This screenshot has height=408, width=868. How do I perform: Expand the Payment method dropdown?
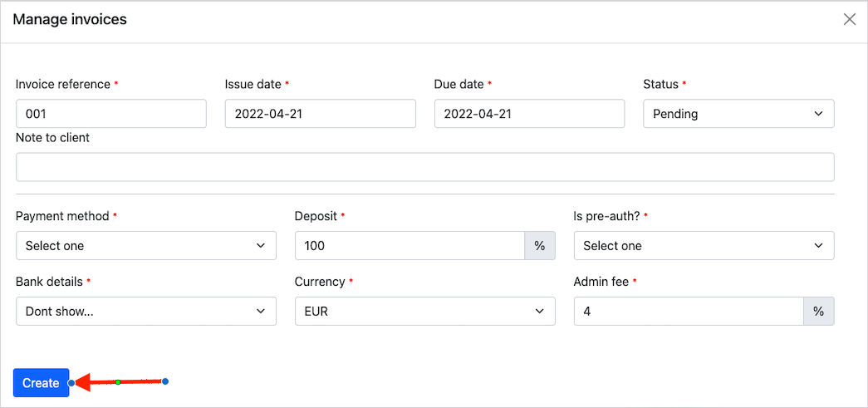pyautogui.click(x=145, y=246)
